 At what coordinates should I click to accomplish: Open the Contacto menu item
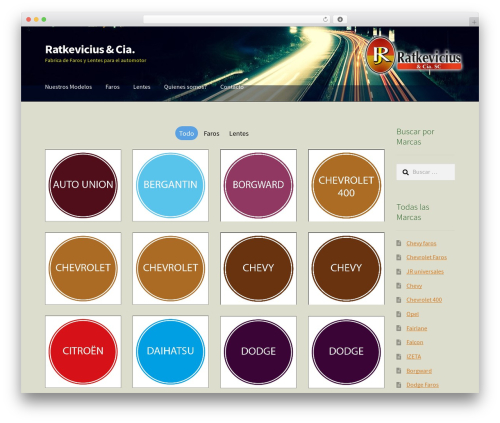click(232, 87)
